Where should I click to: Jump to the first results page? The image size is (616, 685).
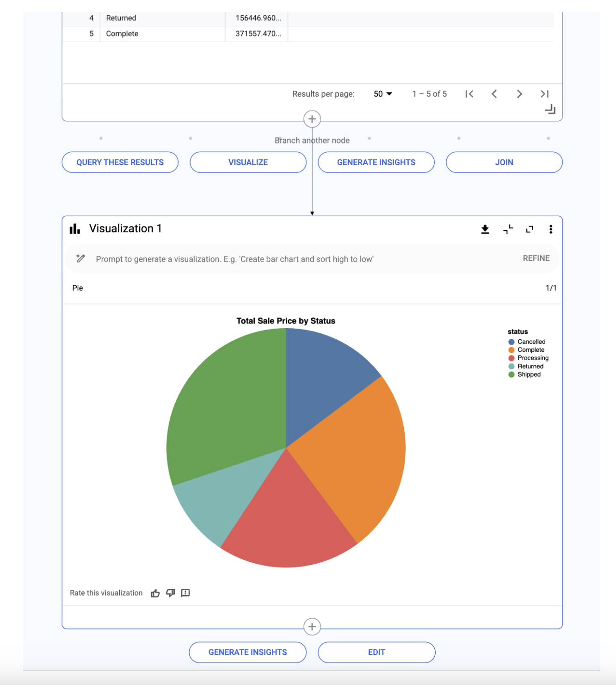pyautogui.click(x=469, y=94)
